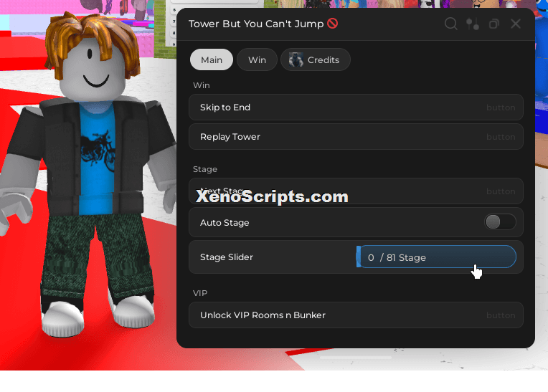Switch to the Win tab

(x=258, y=59)
